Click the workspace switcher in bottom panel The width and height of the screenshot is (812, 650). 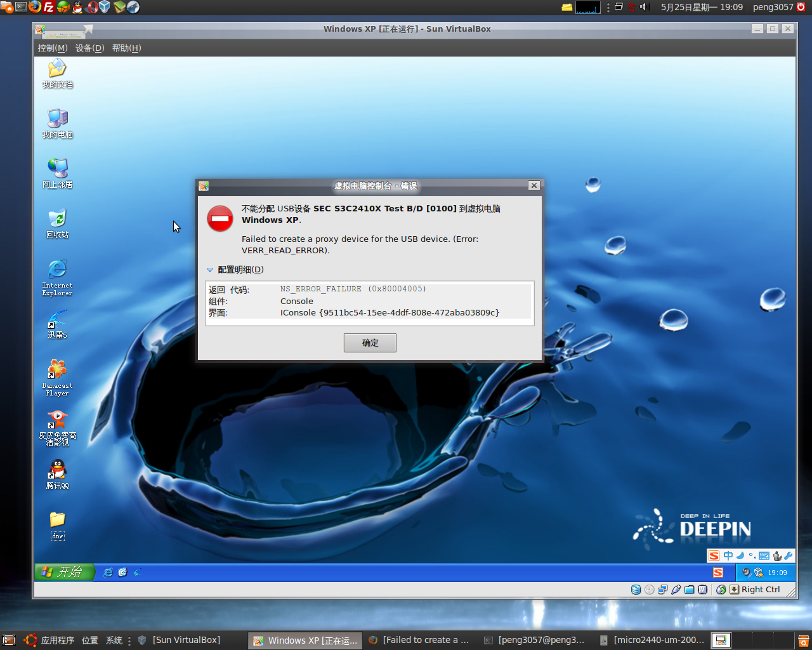(x=752, y=640)
